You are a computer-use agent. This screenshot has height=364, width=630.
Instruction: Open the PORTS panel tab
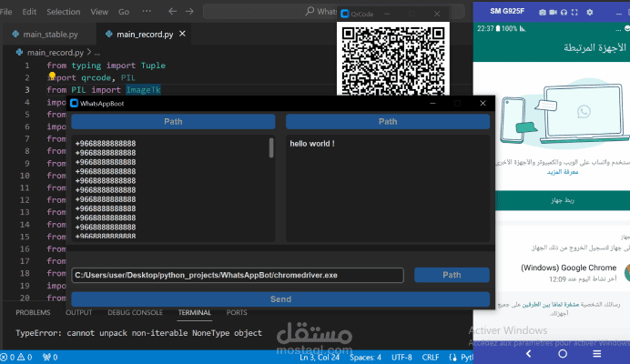point(237,312)
